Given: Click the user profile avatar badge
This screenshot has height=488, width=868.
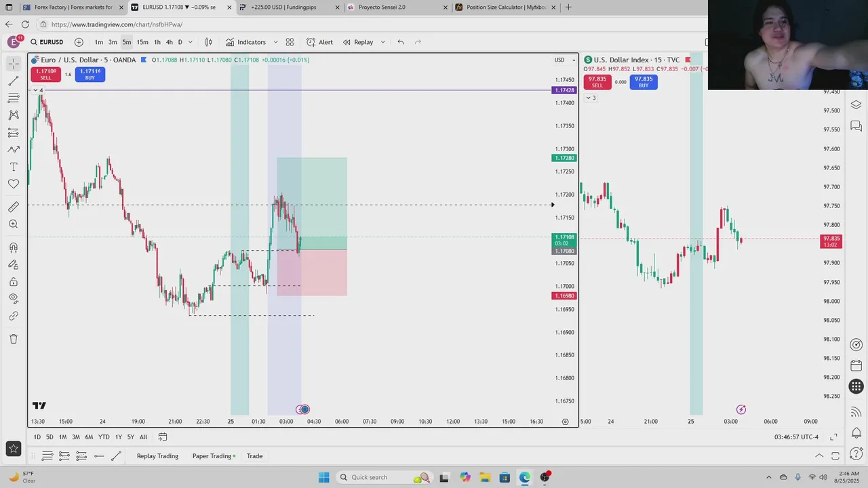Looking at the screenshot, I should 14,42.
